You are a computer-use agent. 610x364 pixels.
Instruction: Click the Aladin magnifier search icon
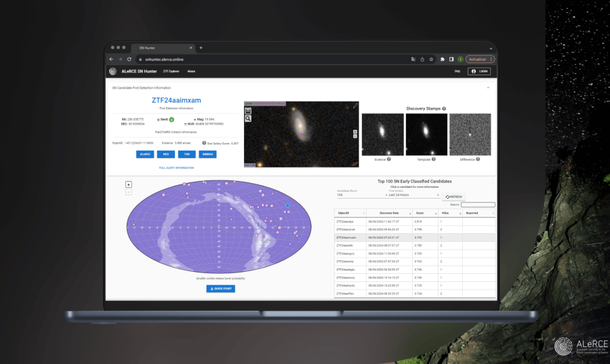coord(248,119)
